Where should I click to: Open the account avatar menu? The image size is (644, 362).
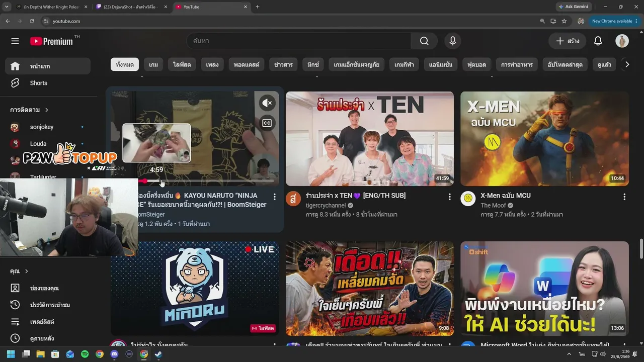[622, 41]
